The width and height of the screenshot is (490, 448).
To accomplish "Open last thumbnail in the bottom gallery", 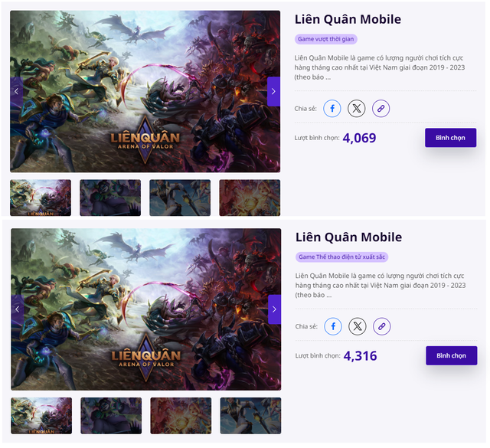I will 250,416.
